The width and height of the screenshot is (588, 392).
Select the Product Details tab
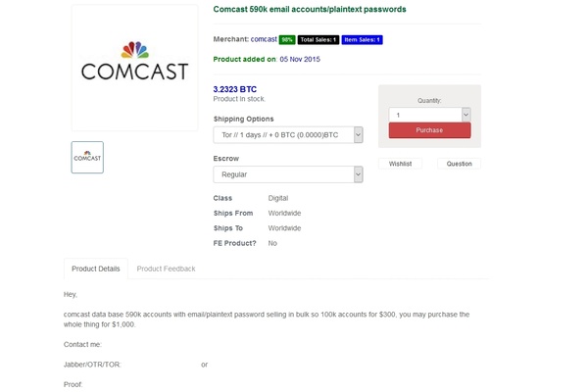point(96,269)
